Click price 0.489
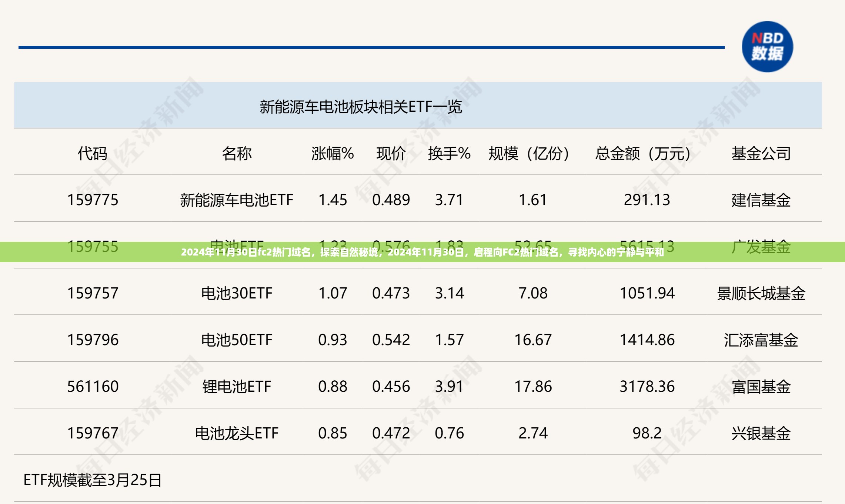The width and height of the screenshot is (845, 504). (x=391, y=200)
